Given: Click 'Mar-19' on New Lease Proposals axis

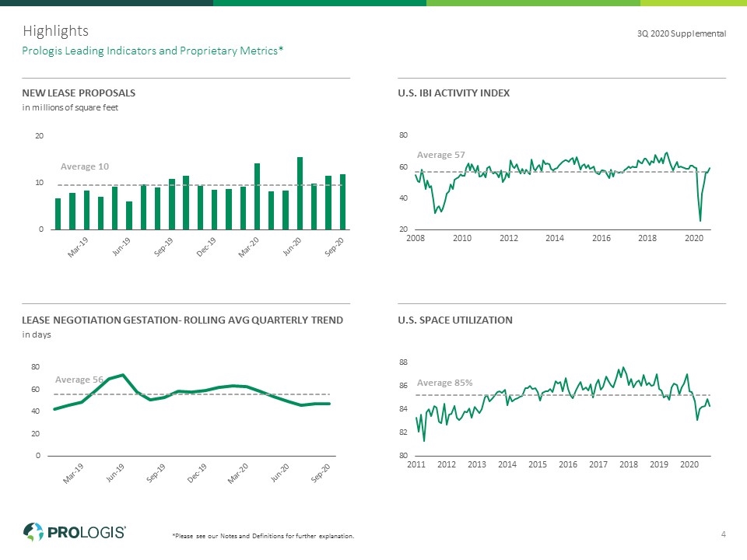Looking at the screenshot, I should pyautogui.click(x=78, y=247).
